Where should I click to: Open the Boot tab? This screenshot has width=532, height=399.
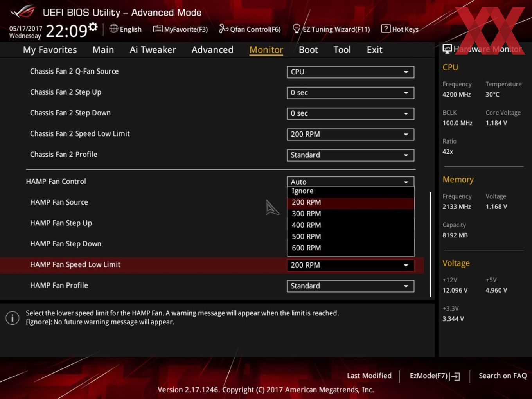[x=308, y=50]
